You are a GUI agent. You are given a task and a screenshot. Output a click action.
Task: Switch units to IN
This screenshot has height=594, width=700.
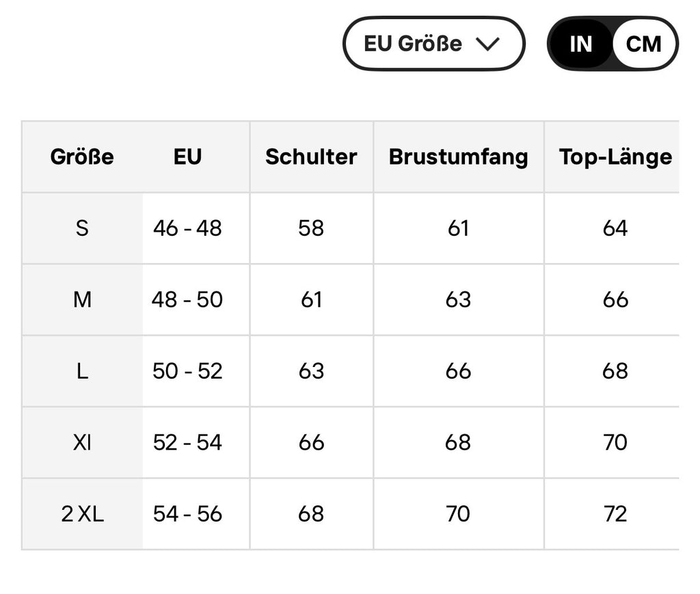coord(580,44)
